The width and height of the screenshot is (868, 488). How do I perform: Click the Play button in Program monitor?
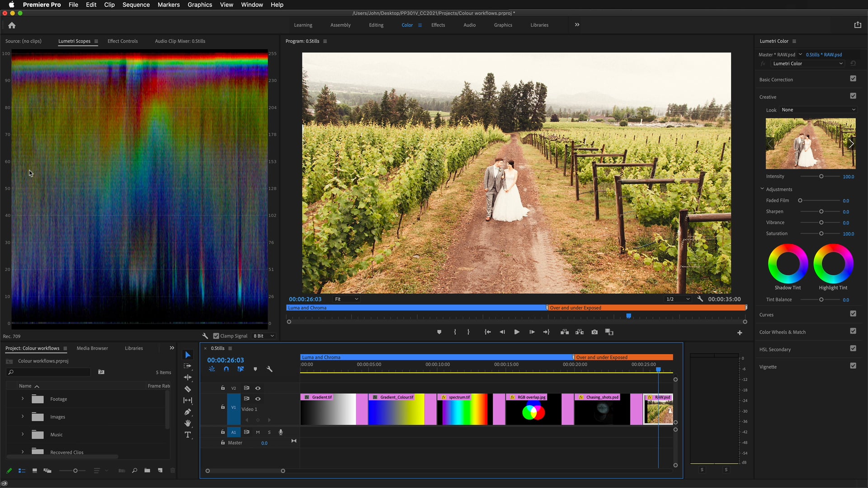517,332
